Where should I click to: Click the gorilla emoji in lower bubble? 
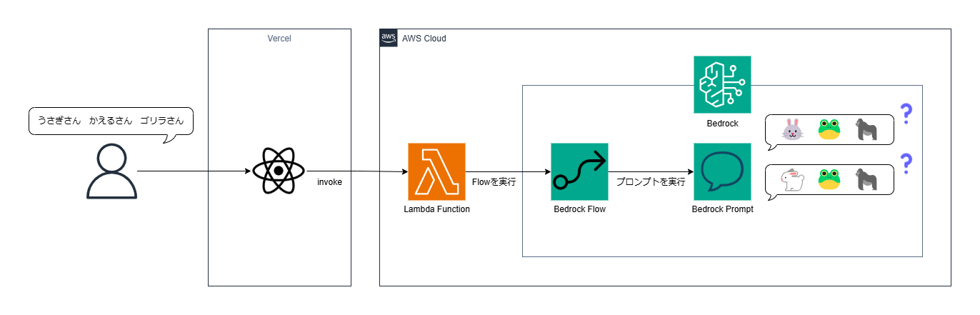point(866,180)
